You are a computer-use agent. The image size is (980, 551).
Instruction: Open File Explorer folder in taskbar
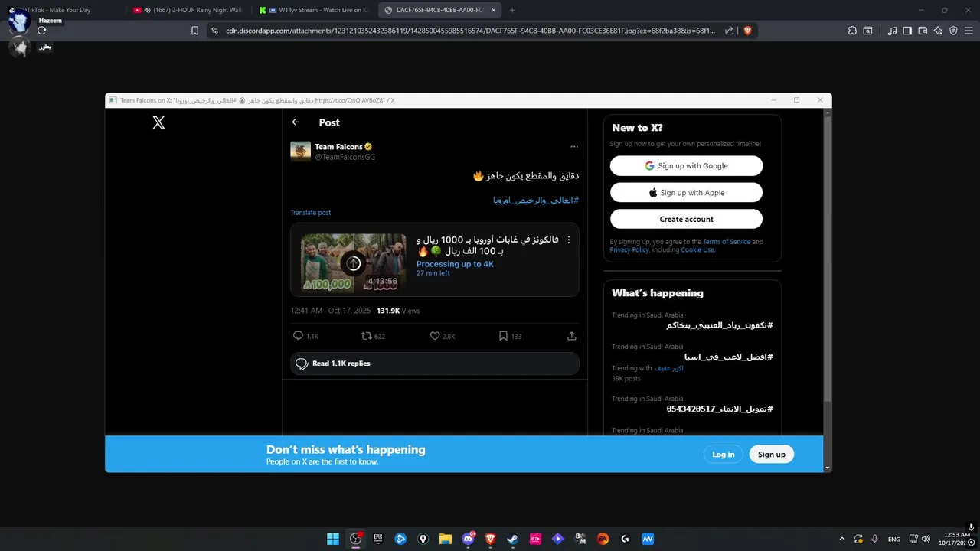446,539
